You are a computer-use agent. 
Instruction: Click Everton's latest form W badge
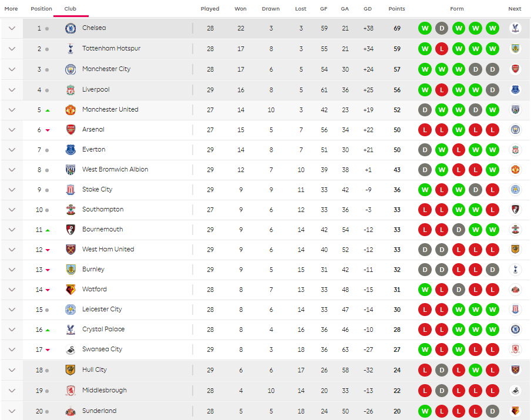pyautogui.click(x=492, y=150)
